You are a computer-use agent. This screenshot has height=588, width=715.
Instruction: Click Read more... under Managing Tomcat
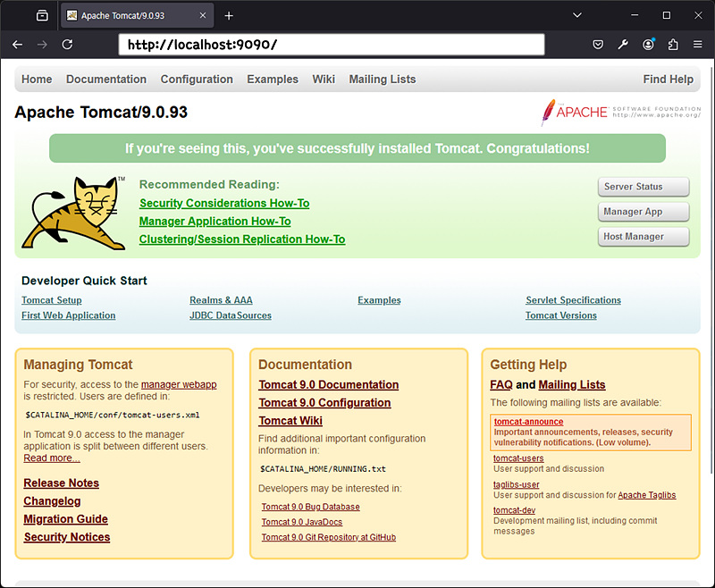click(52, 458)
